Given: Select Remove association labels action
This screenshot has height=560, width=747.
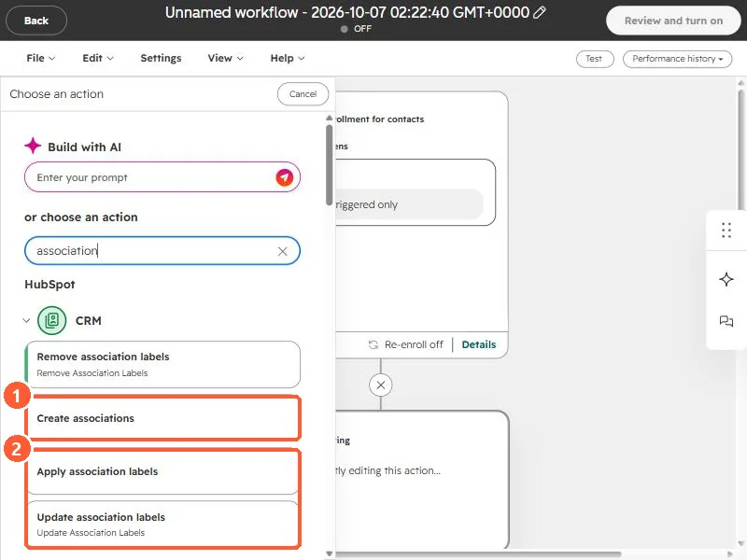Looking at the screenshot, I should pos(162,364).
